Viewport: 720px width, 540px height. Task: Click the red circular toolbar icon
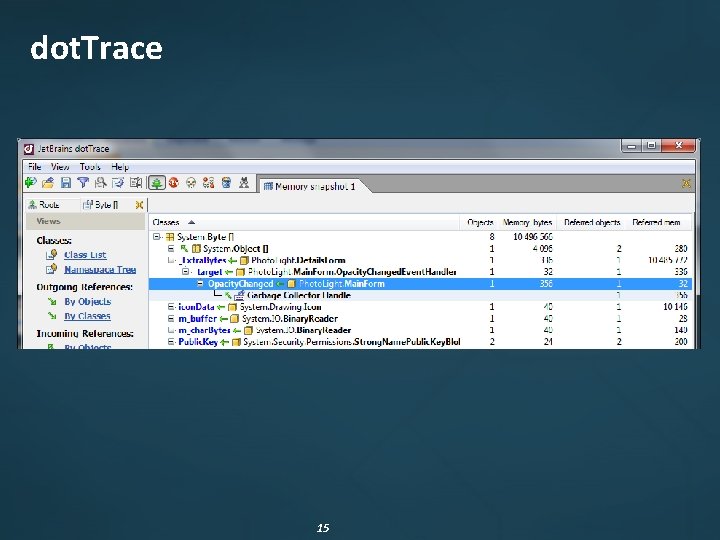(174, 183)
